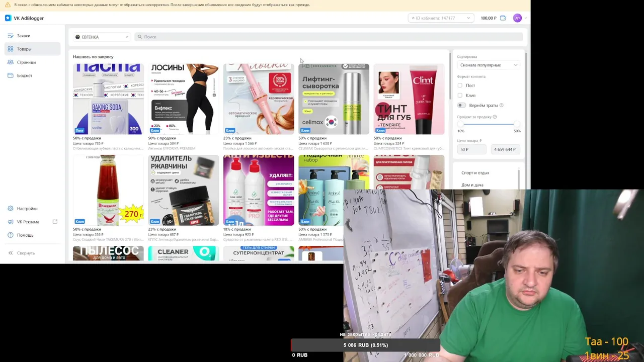Click the Страницы people icon
Viewport: 644px width, 362px height.
tap(11, 62)
